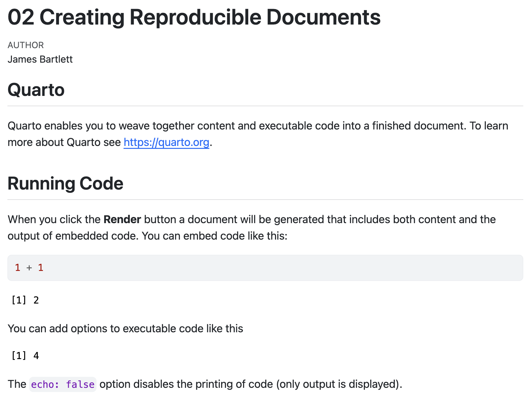Click the 'You can add options' paragraph
Image resolution: width=532 pixels, height=403 pixels.
pos(126,329)
